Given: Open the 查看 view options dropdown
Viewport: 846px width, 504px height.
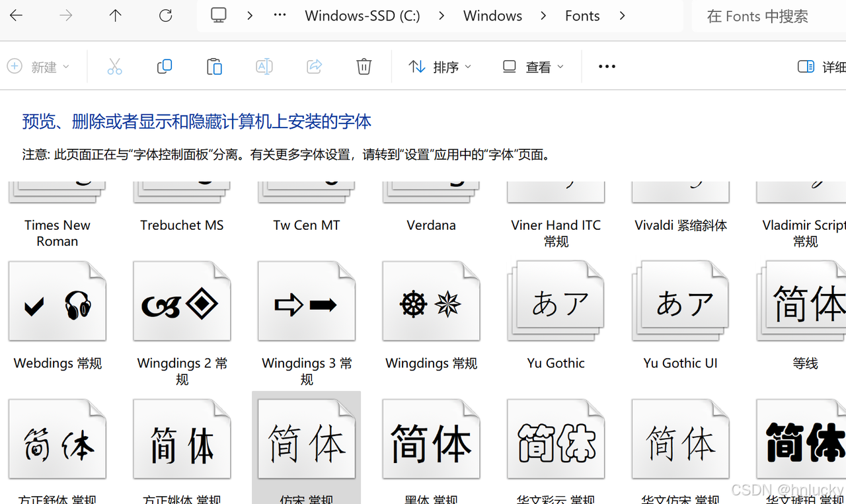Looking at the screenshot, I should coord(533,66).
